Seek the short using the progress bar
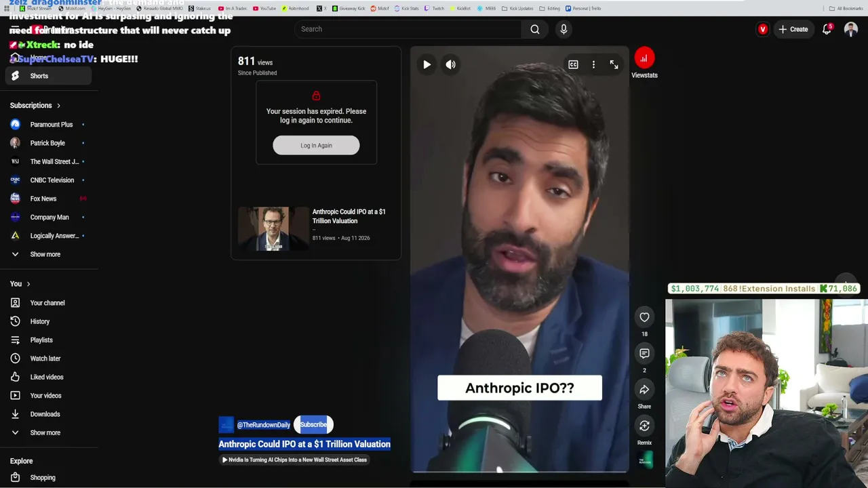Image resolution: width=868 pixels, height=488 pixels. click(519, 471)
